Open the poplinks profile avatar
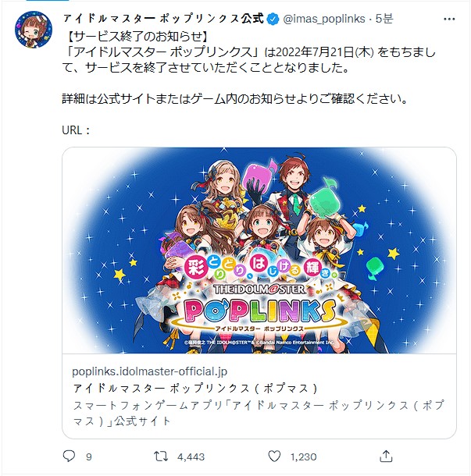Image resolution: width=471 pixels, height=476 pixels. pyautogui.click(x=34, y=30)
